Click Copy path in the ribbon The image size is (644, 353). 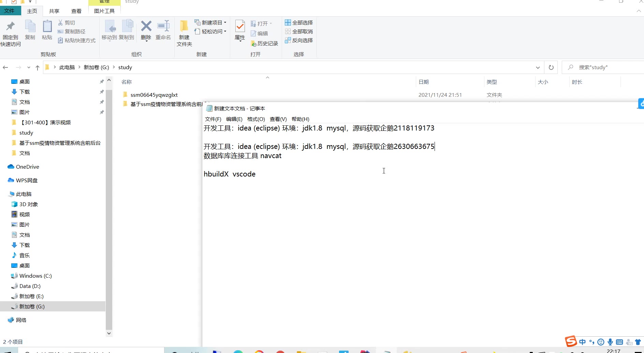click(x=72, y=31)
